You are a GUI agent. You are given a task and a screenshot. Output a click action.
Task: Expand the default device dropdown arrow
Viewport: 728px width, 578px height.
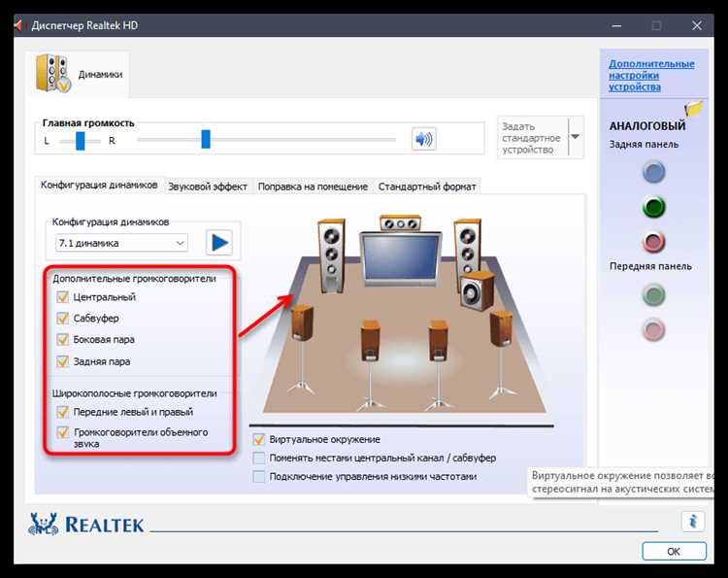pyautogui.click(x=576, y=137)
